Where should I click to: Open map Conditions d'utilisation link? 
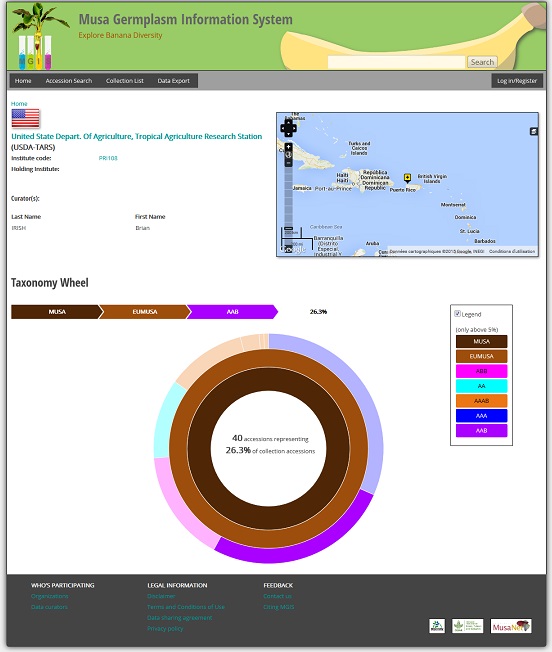(512, 251)
